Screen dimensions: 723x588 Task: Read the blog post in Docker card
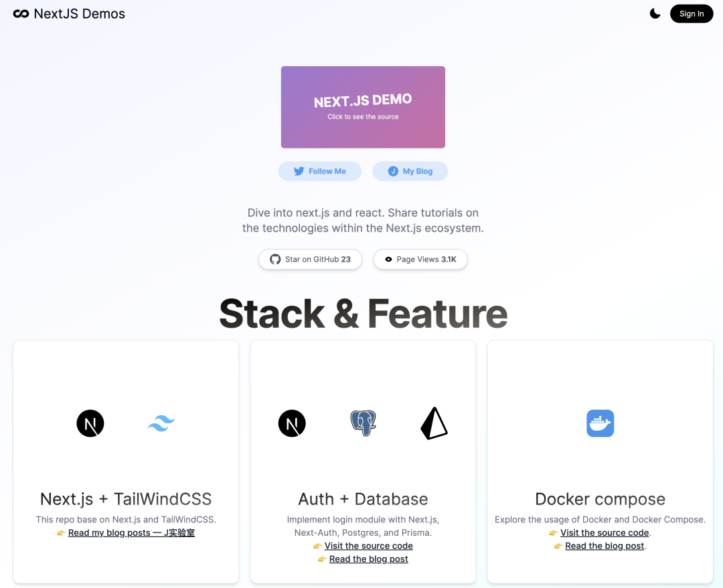tap(605, 546)
